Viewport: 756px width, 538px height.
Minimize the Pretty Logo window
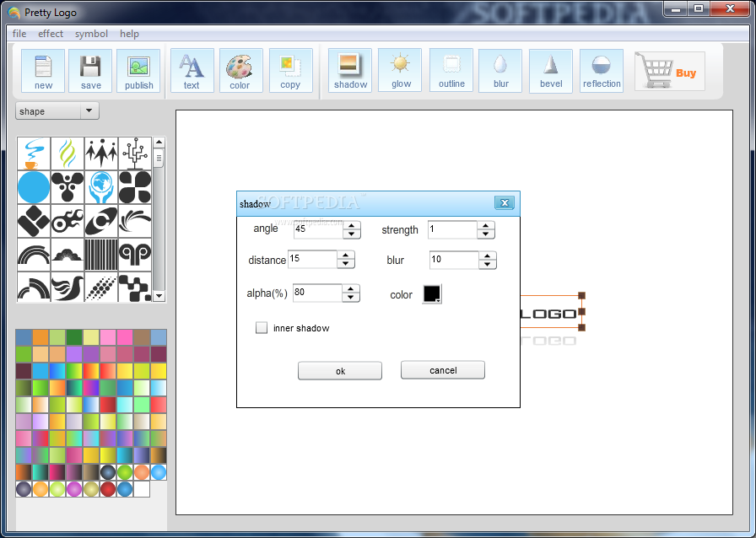[x=676, y=9]
